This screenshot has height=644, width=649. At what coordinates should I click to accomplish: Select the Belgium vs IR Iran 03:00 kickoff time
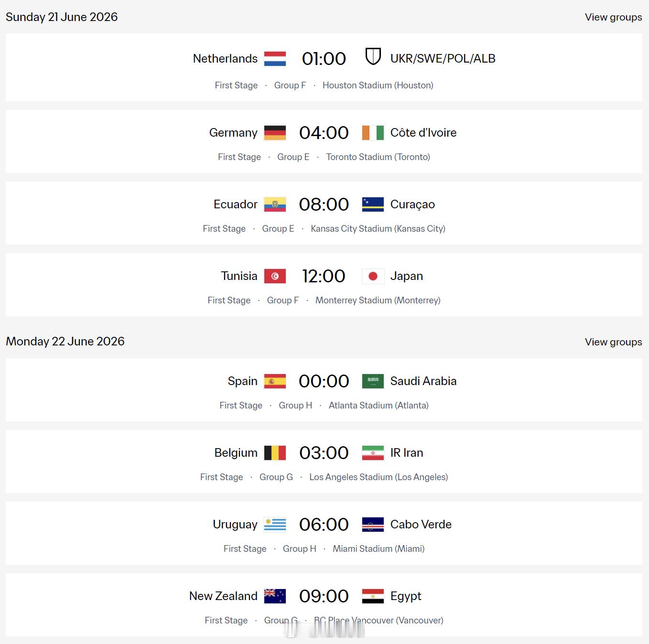[x=324, y=453]
